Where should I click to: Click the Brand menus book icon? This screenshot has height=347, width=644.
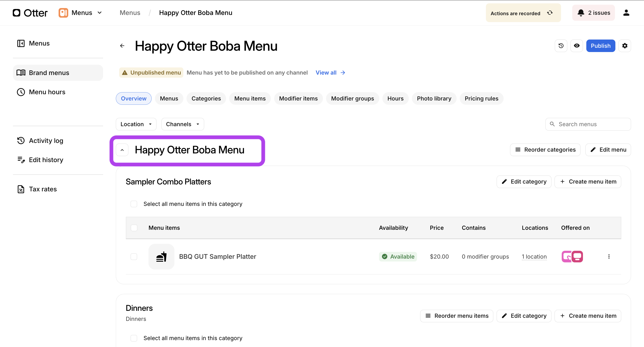click(21, 73)
